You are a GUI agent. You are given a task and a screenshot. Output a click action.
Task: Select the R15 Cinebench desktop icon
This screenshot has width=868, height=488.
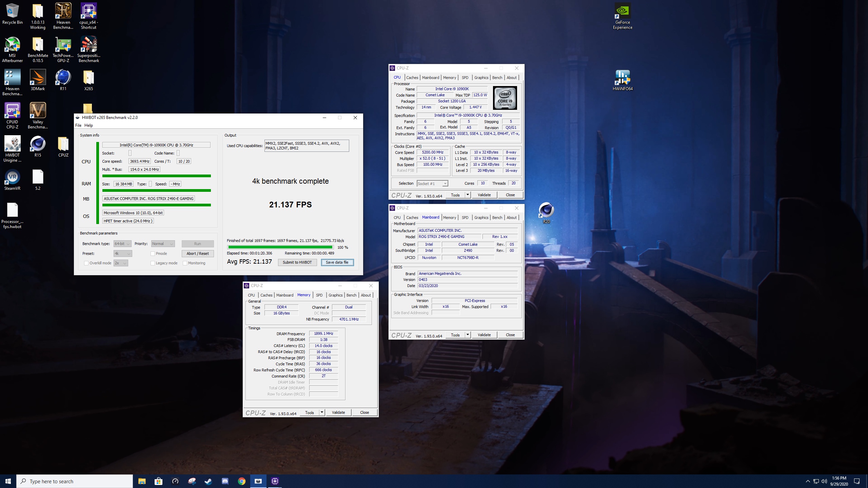38,147
